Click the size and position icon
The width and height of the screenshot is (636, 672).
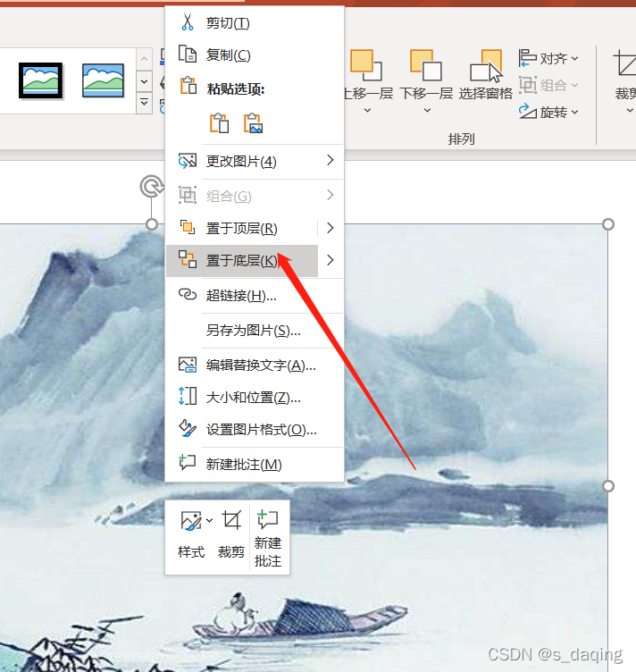coord(188,397)
